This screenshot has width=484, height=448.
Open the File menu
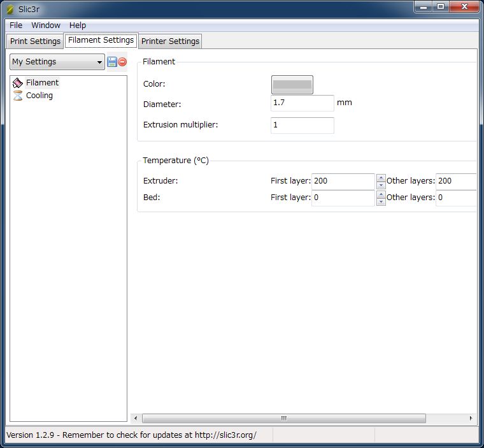(16, 25)
